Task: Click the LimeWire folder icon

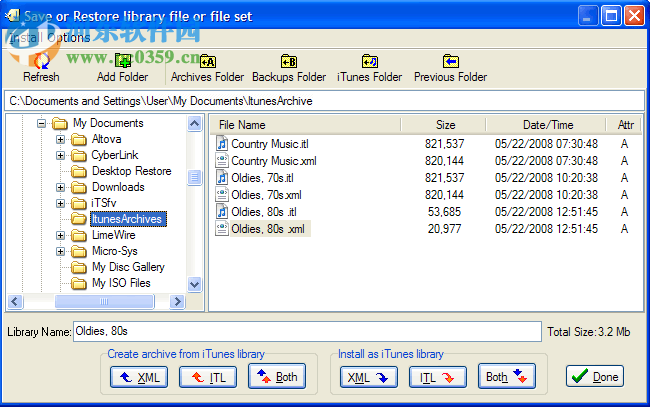Action: point(78,235)
